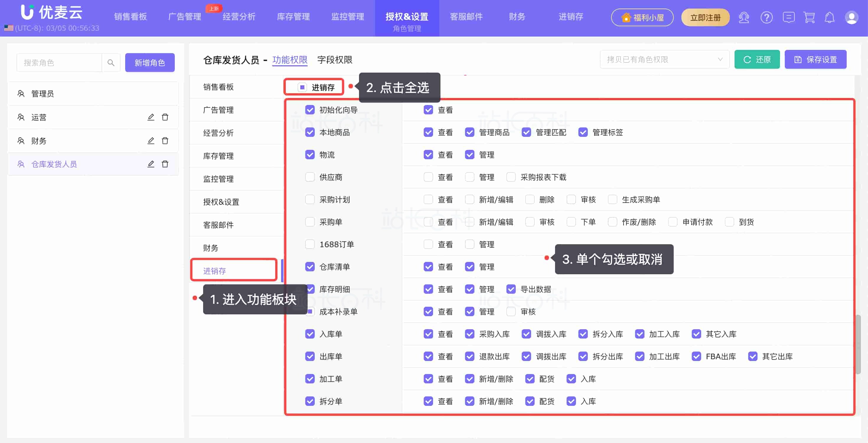Open the customer service headset icon
The height and width of the screenshot is (443, 868).
pos(744,17)
